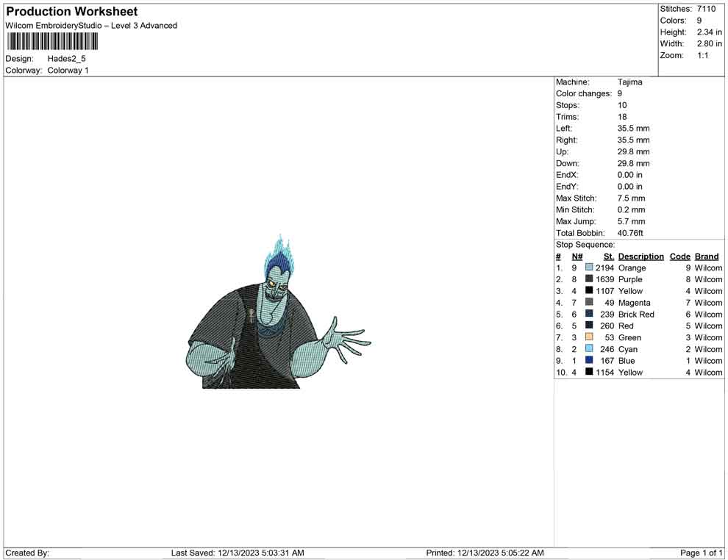Click the Brick Red color swatch
Screen dimensions: 728x560
pyautogui.click(x=589, y=314)
